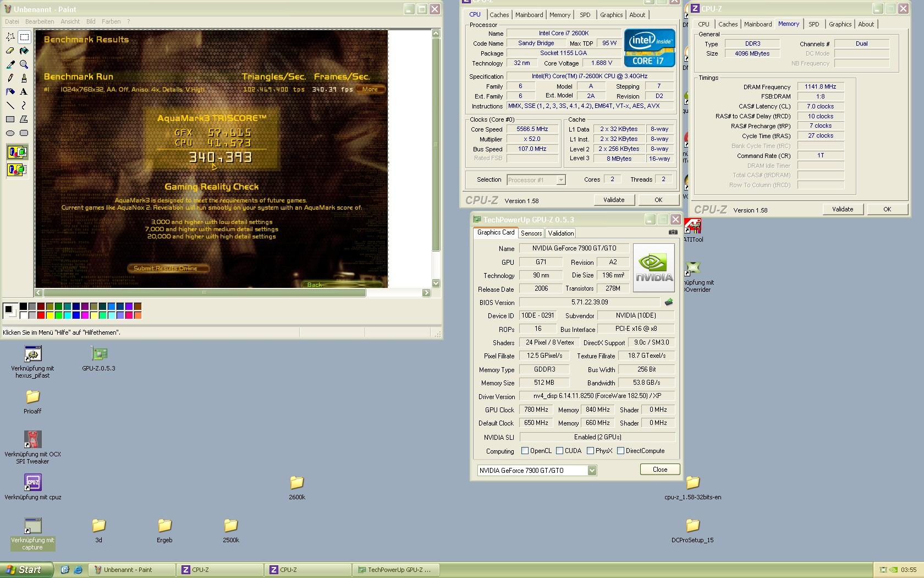Click Validate in the CPU tab CPU-Z window

[x=614, y=200]
